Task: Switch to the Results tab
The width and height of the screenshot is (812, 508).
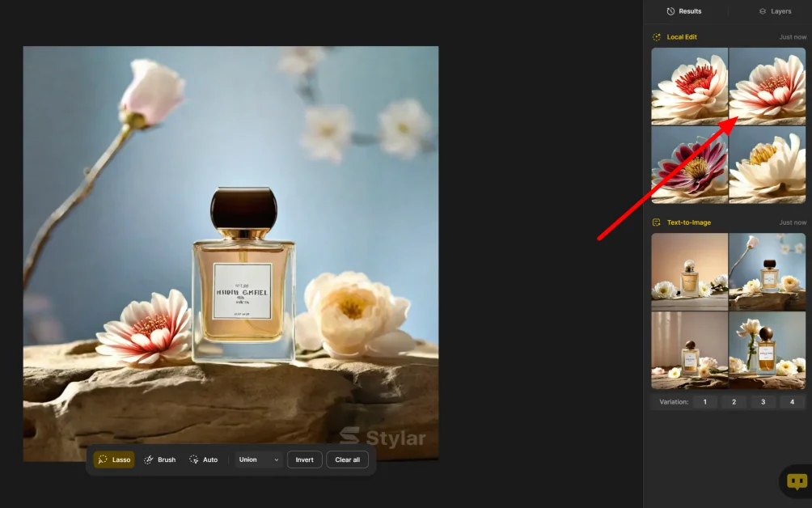Action: [684, 11]
